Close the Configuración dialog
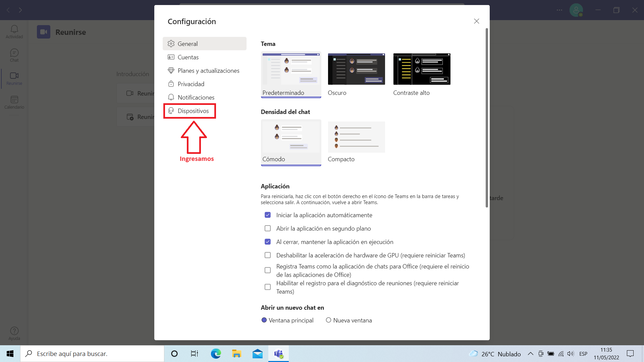This screenshot has height=362, width=644. pos(476,21)
